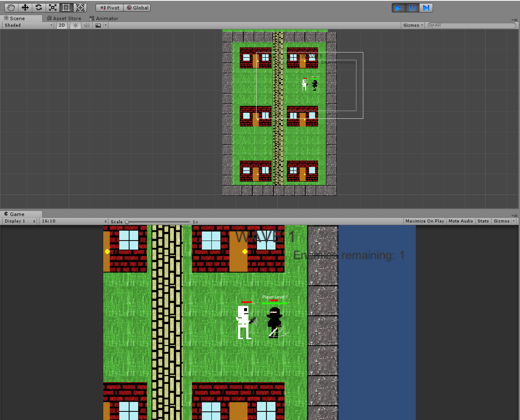Viewport: 520px width, 420px height.
Task: Toggle scene audio
Action: [x=86, y=25]
